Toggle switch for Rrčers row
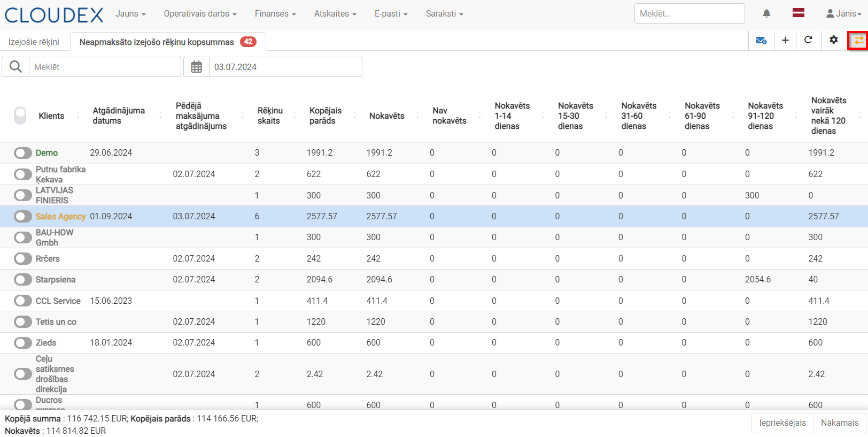This screenshot has height=437, width=868. tap(23, 258)
